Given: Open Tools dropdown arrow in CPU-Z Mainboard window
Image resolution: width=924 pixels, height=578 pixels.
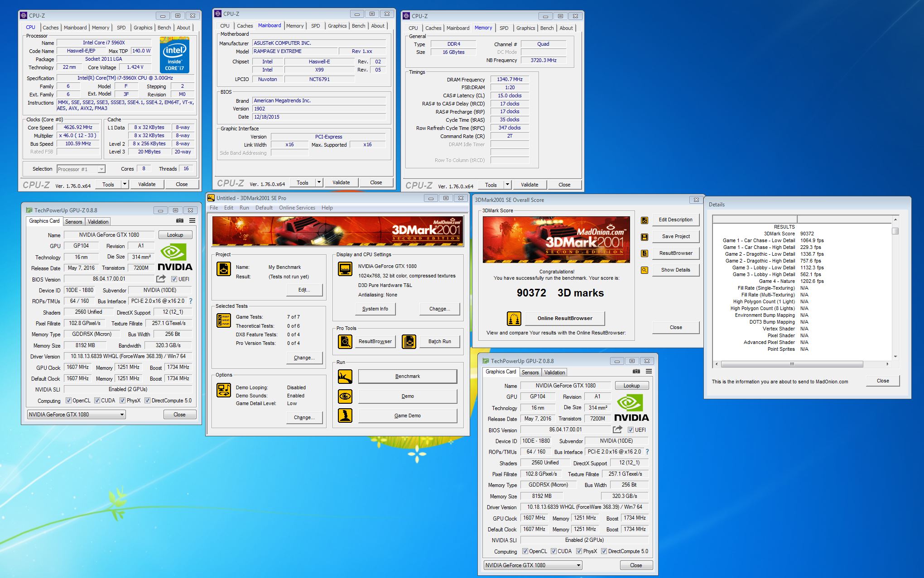Looking at the screenshot, I should (319, 182).
